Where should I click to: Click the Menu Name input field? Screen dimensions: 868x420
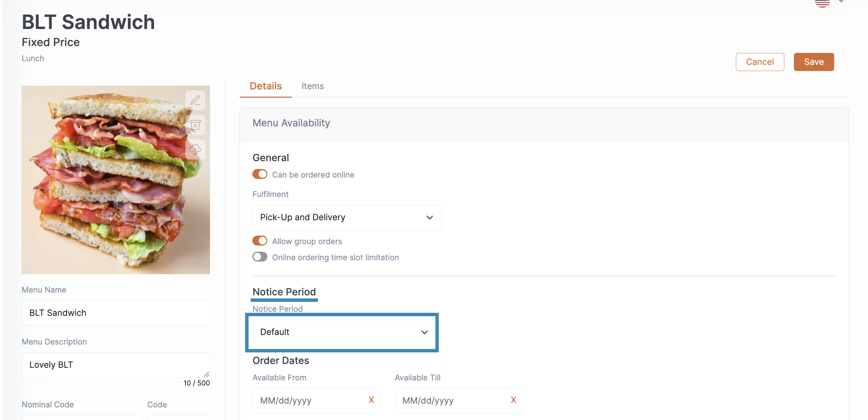(116, 313)
